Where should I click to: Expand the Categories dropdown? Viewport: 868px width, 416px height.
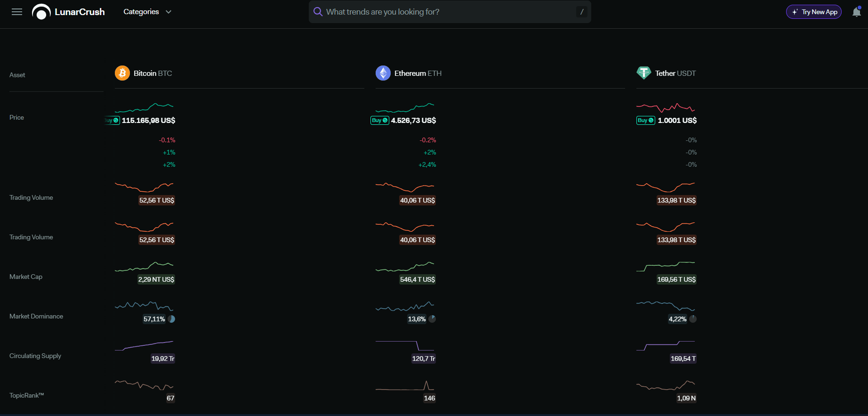[147, 12]
